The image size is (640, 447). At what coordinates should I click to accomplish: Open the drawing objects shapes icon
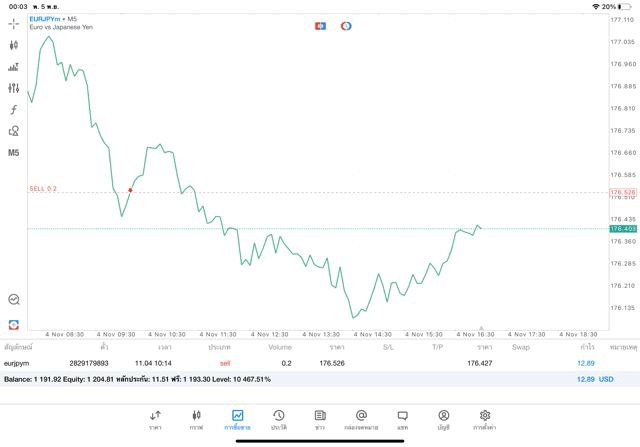click(14, 131)
